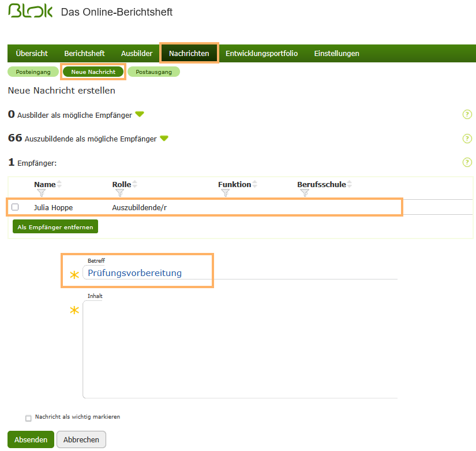
Task: Select the Julia Hoppe recipient checkbox
Action: (15, 207)
